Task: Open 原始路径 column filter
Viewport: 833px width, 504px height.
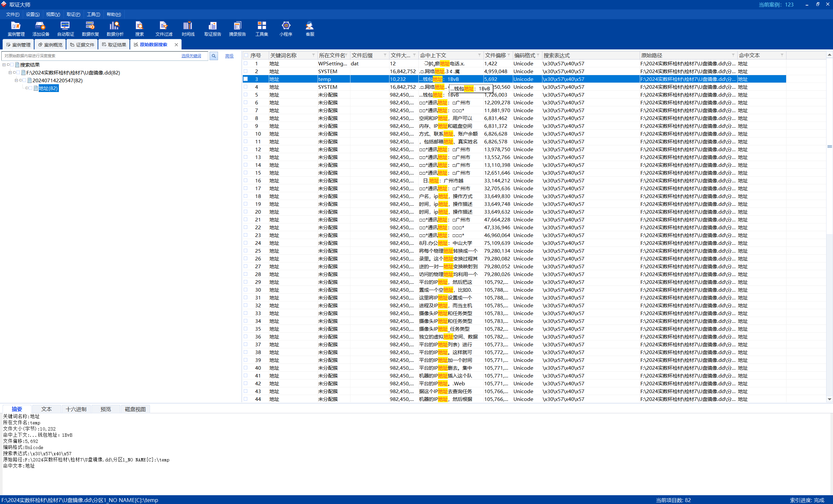Action: point(733,55)
